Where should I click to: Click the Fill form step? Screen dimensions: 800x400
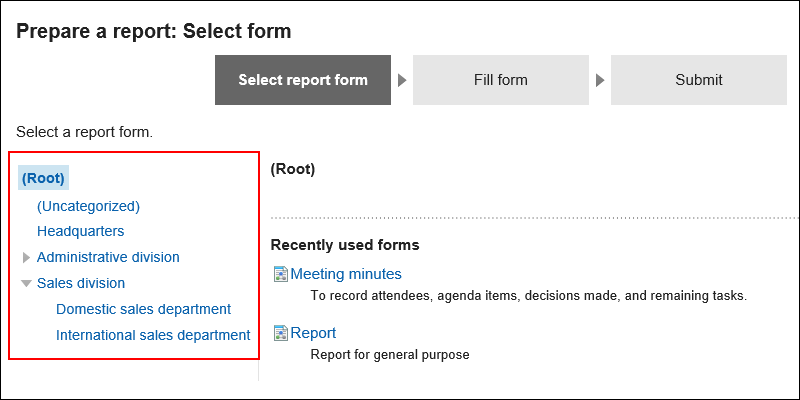pyautogui.click(x=501, y=80)
